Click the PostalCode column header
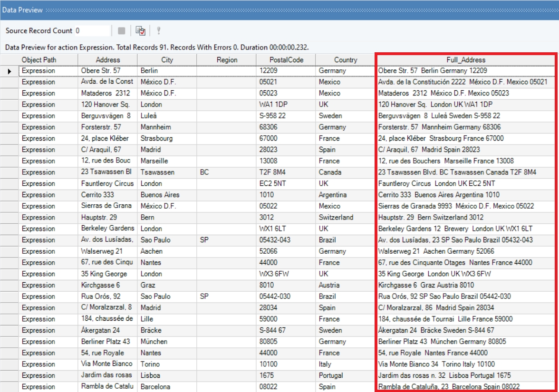Viewport: 559px width, 392px height. tap(286, 60)
